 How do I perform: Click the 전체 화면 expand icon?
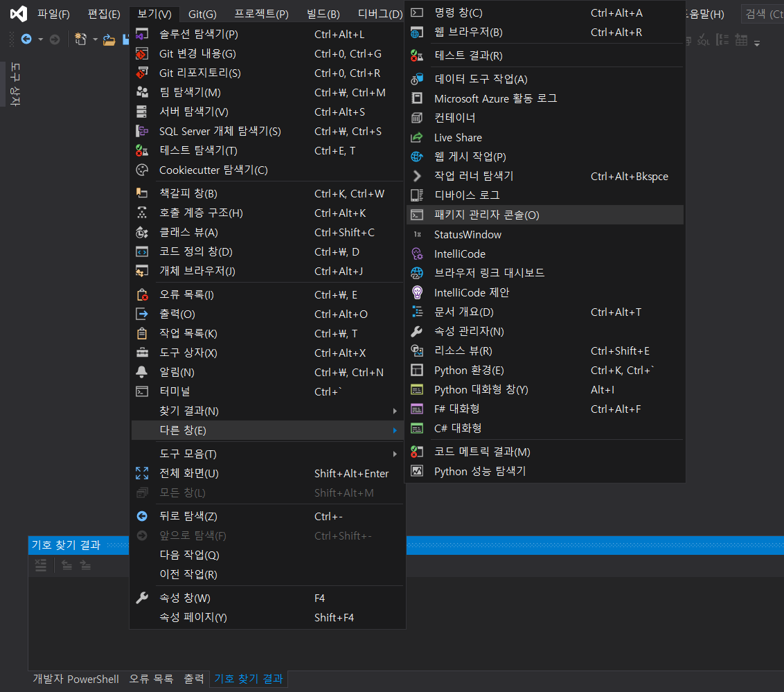(x=142, y=474)
